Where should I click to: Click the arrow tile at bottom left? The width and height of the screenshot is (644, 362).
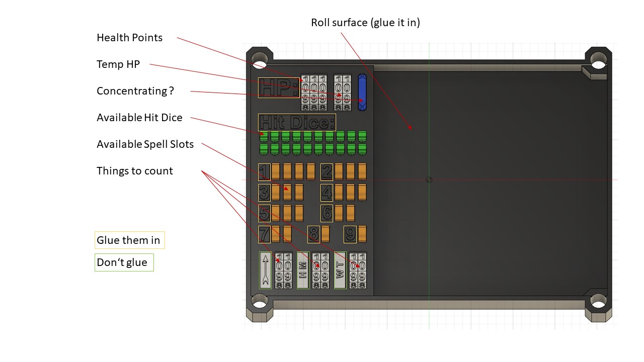coord(265,270)
